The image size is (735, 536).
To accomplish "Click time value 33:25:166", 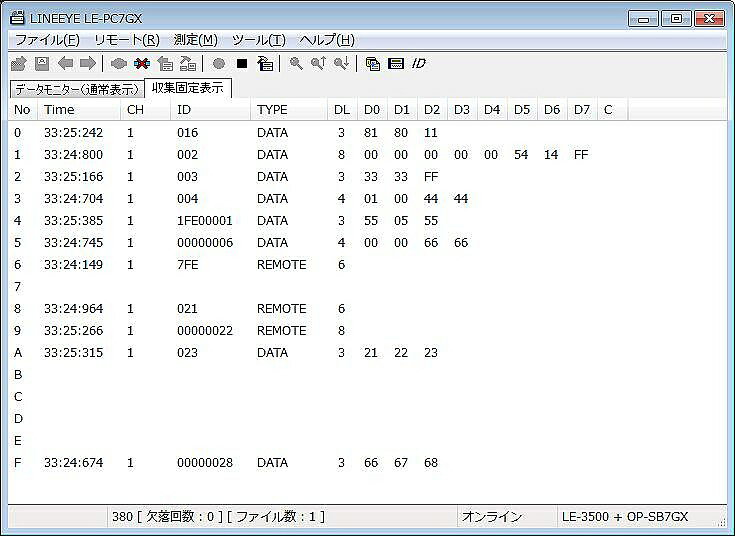I will 73,177.
